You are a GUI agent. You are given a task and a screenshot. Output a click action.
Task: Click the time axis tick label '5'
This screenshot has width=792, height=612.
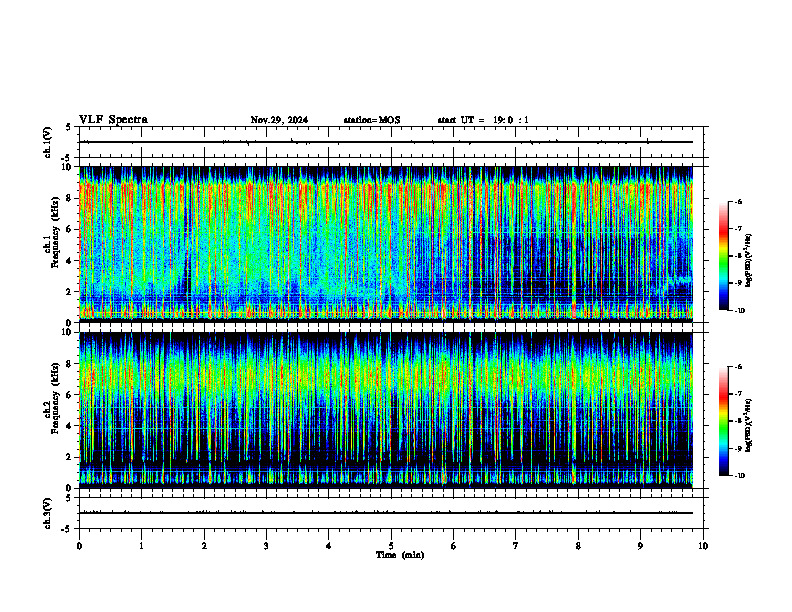pos(391,546)
